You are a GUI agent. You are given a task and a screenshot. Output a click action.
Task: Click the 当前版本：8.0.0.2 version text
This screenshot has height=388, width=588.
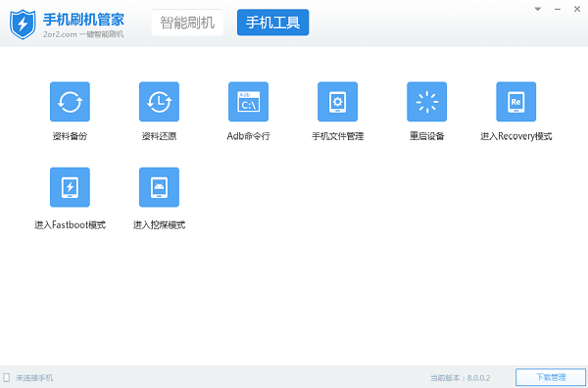460,378
